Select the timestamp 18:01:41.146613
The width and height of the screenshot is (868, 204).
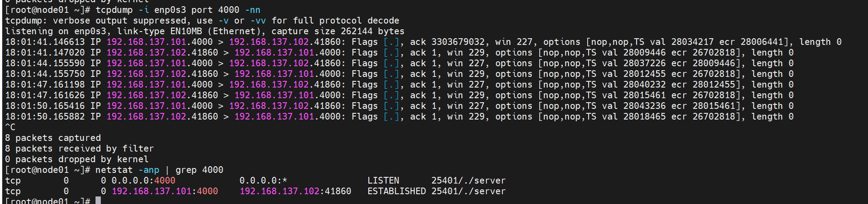[45, 42]
